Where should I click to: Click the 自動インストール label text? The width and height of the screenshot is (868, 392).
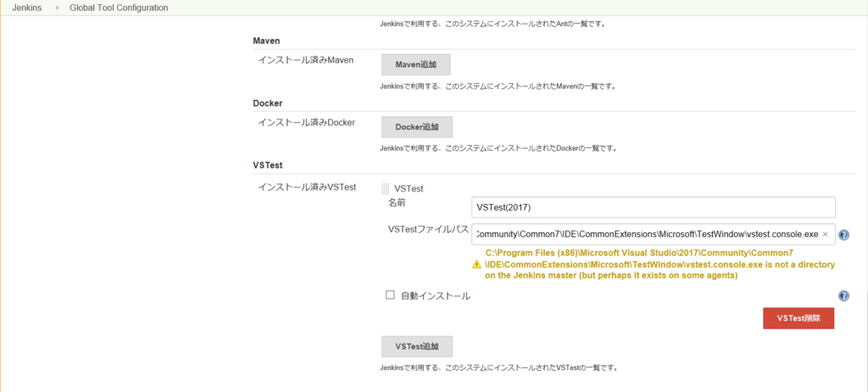tap(436, 295)
